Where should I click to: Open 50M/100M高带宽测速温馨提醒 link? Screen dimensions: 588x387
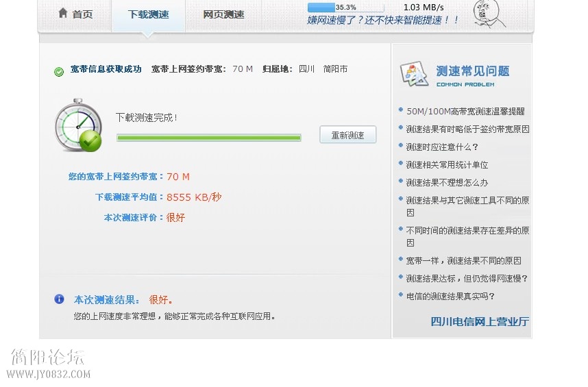(x=465, y=111)
